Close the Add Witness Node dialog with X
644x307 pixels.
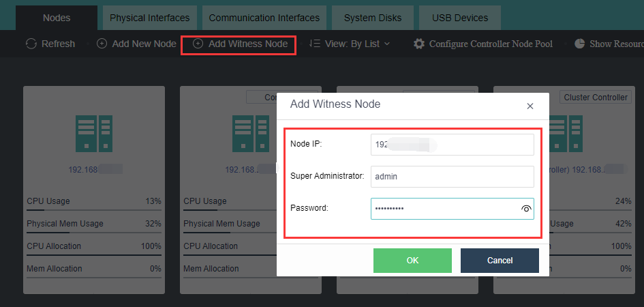[530, 106]
